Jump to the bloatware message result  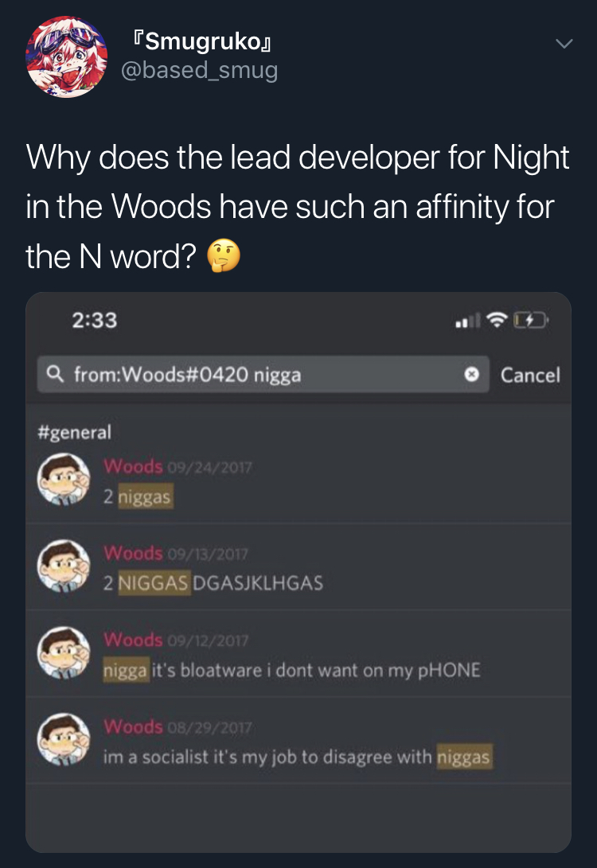(298, 654)
